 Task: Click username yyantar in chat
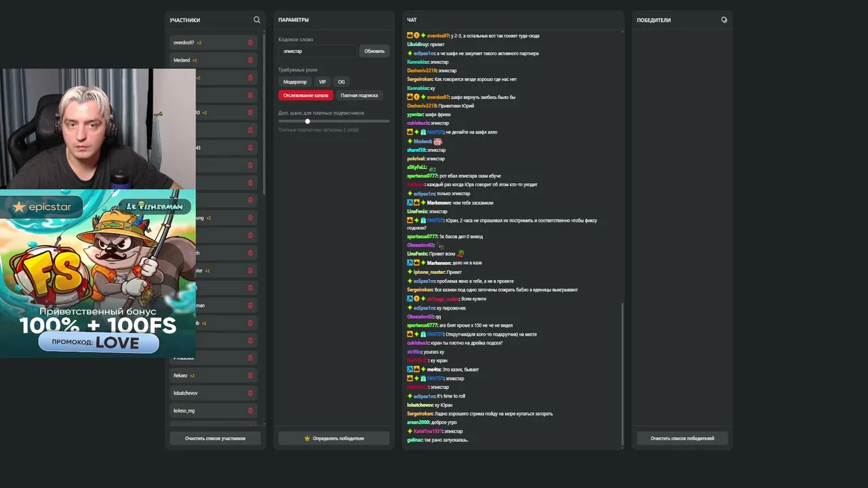tap(415, 115)
